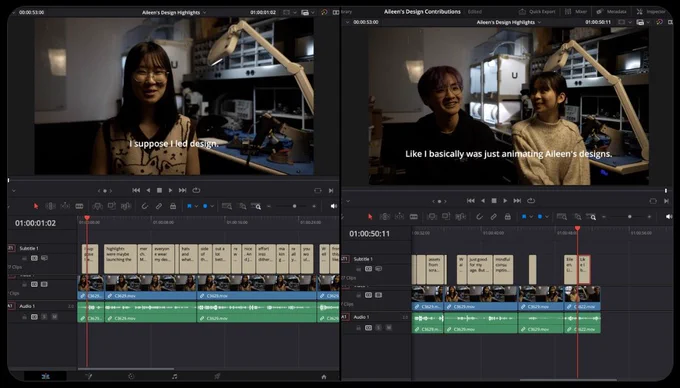Viewport: 680px width, 388px height.
Task: Enable the razor blade tool in the 01:00:50:11 timeline toolbar
Action: [414, 217]
